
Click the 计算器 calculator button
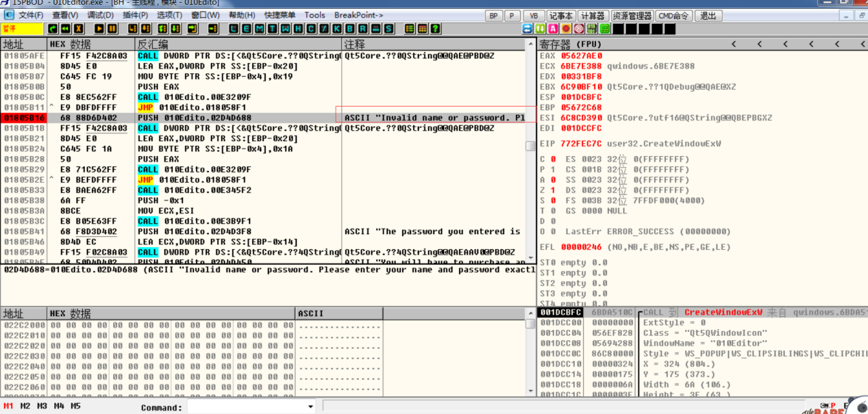(x=593, y=16)
